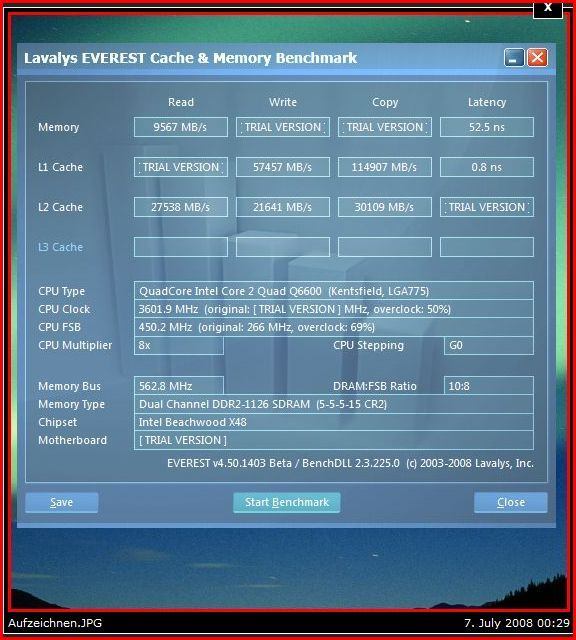This screenshot has height=640, width=576.
Task: Click the L1 Cache Read TRIAL VERSION field
Action: (x=181, y=167)
